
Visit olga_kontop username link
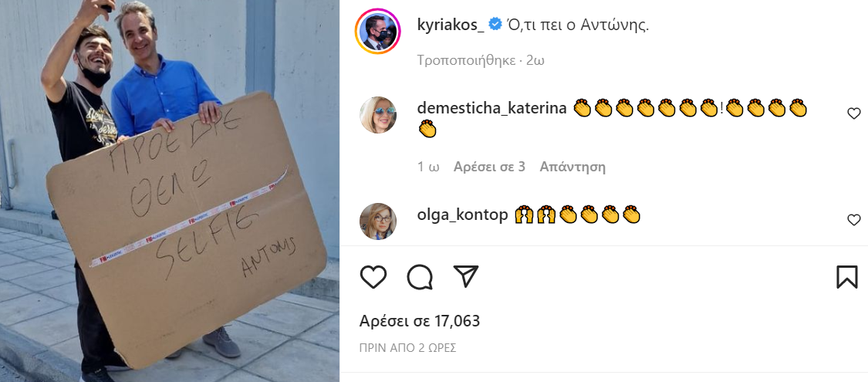[462, 215]
